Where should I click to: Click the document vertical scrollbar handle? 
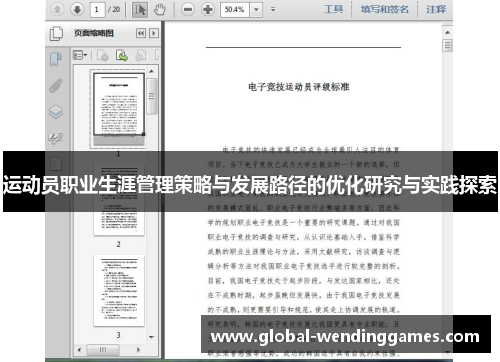[447, 45]
